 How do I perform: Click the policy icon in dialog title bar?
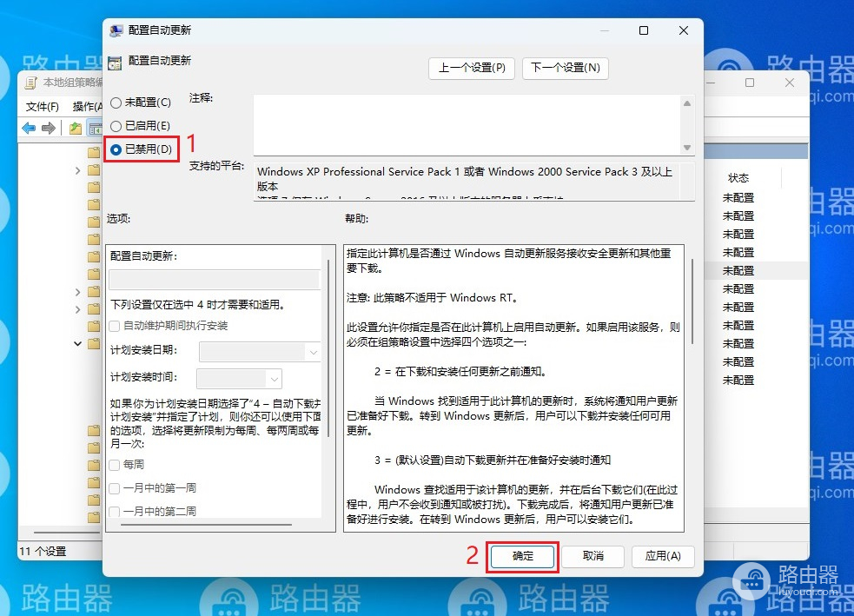point(116,30)
